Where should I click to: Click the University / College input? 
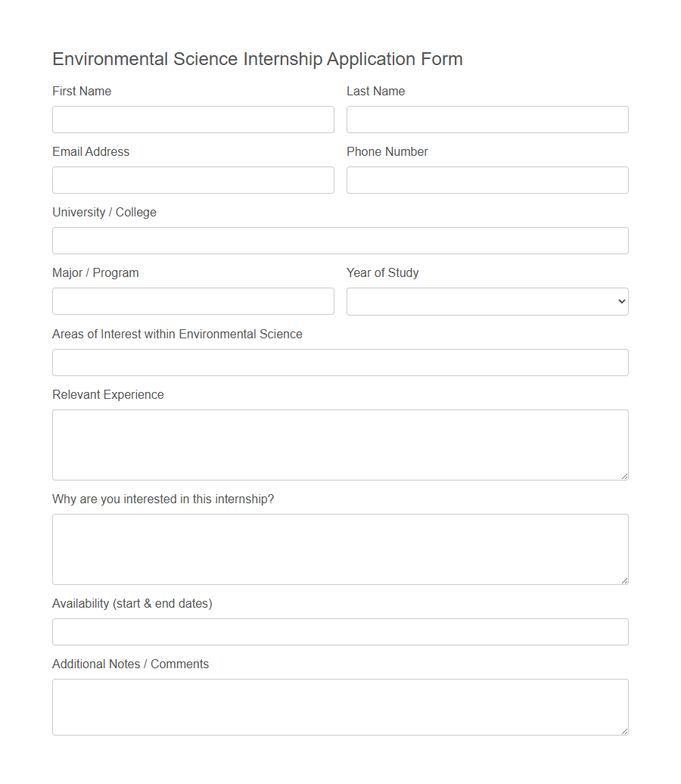click(340, 241)
